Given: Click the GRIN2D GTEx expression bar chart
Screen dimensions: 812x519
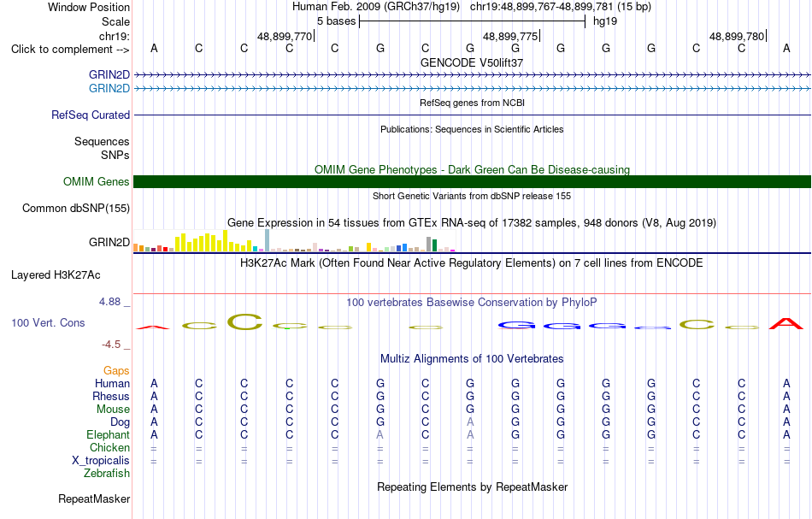Looking at the screenshot, I should pos(294,241).
